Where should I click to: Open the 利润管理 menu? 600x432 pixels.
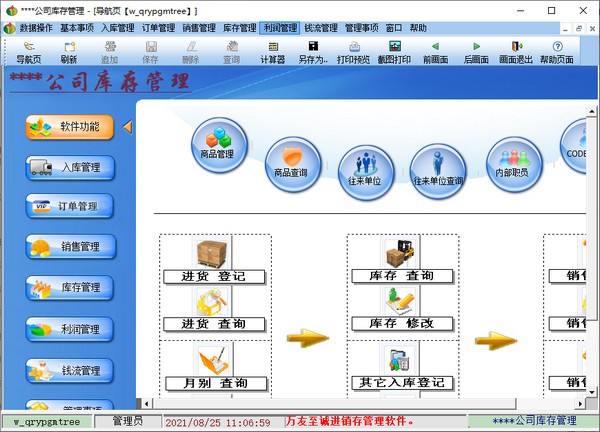(280, 28)
